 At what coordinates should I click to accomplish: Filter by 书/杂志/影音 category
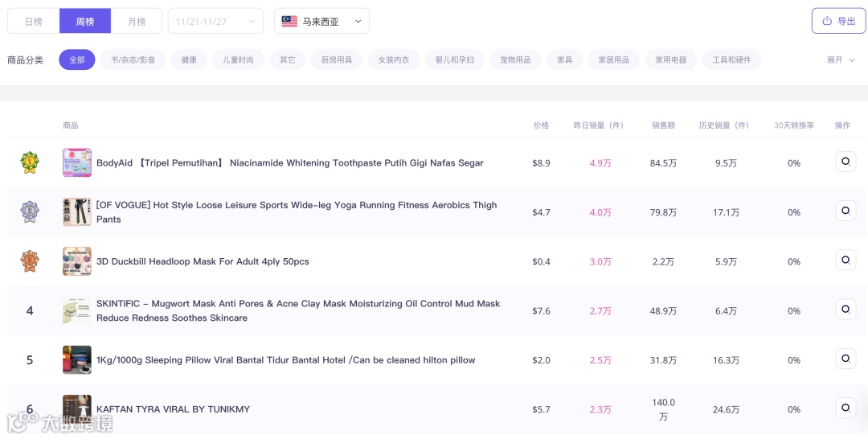click(133, 59)
